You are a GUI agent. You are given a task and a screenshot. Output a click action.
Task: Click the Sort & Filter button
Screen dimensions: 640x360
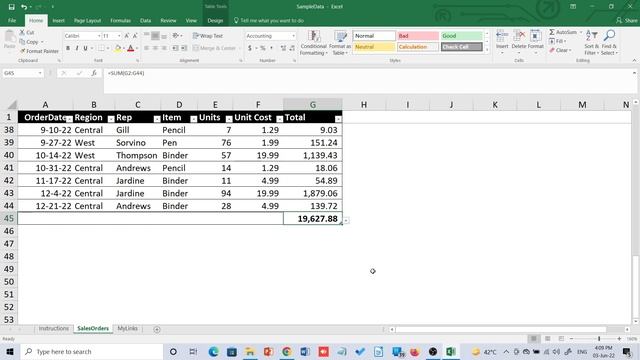[591, 42]
